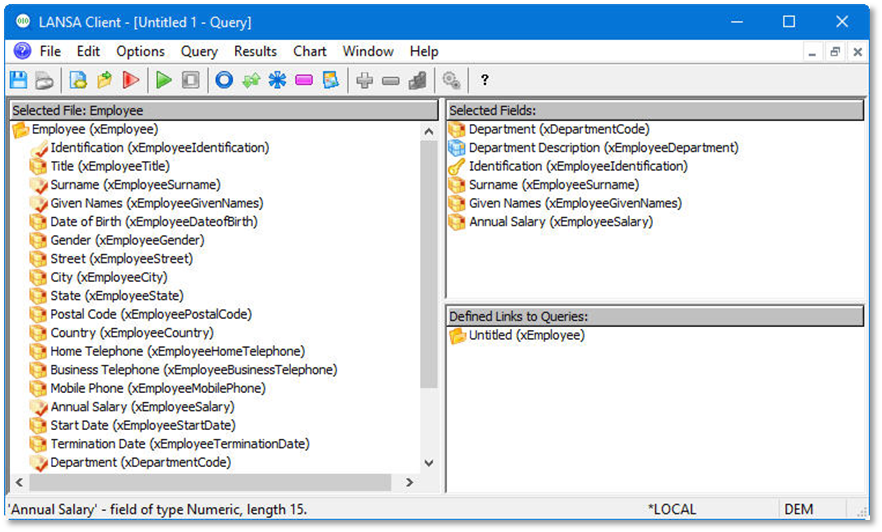Viewport: 882px width, 532px height.
Task: Click the picture chart toolbar icon
Action: pos(331,80)
